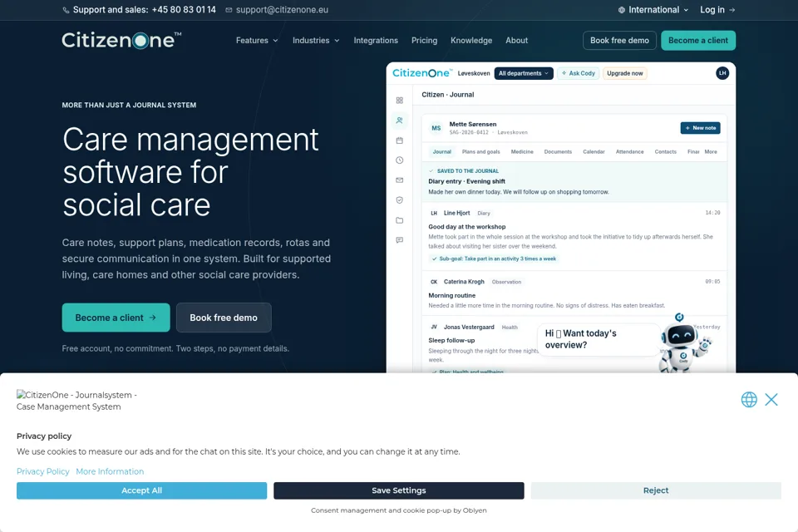
Task: Click hero Book free demo button
Action: 224,318
